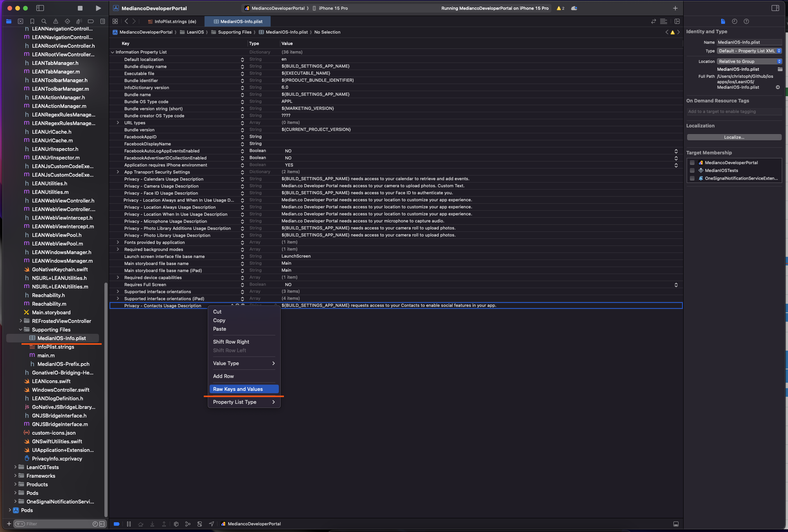
Task: Open the editor options lines menu
Action: [664, 21]
